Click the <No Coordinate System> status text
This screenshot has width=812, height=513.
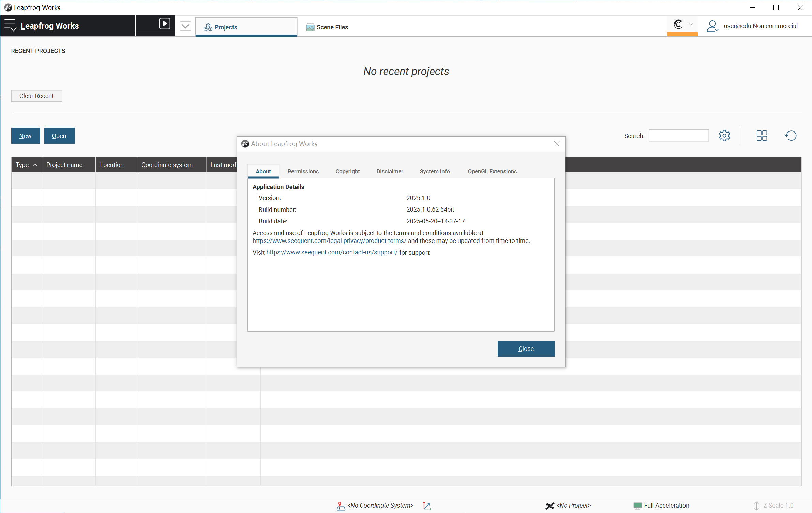coord(380,506)
